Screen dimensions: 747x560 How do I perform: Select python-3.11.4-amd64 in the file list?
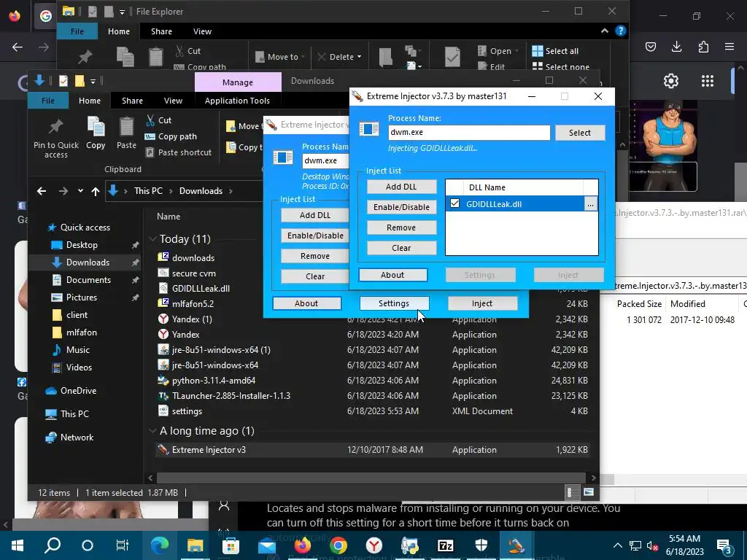214,381
